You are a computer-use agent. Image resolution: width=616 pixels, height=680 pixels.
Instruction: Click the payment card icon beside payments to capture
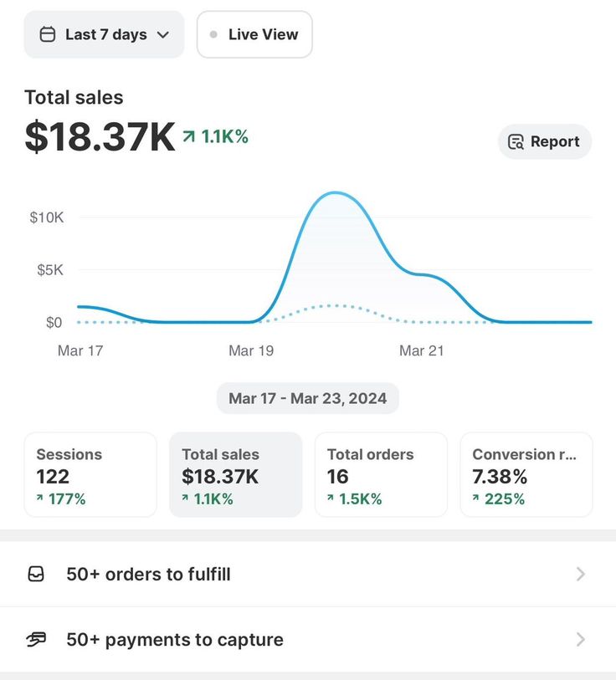click(x=35, y=639)
